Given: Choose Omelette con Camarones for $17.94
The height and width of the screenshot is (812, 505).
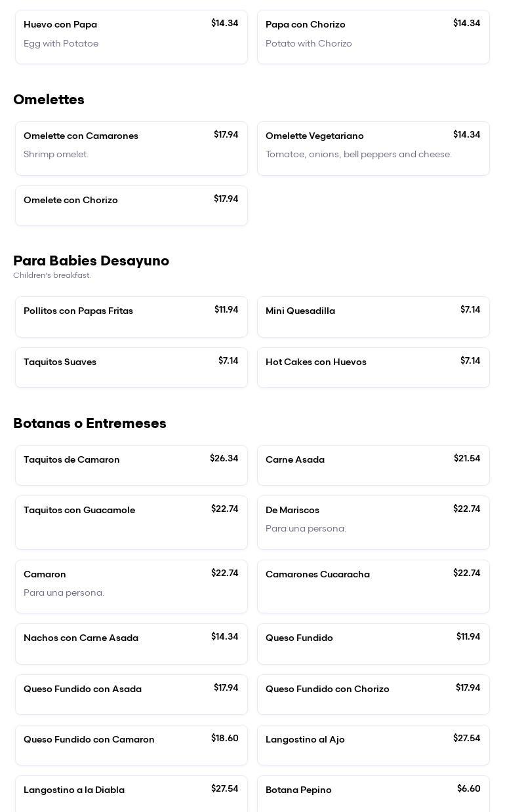Looking at the screenshot, I should (131, 148).
